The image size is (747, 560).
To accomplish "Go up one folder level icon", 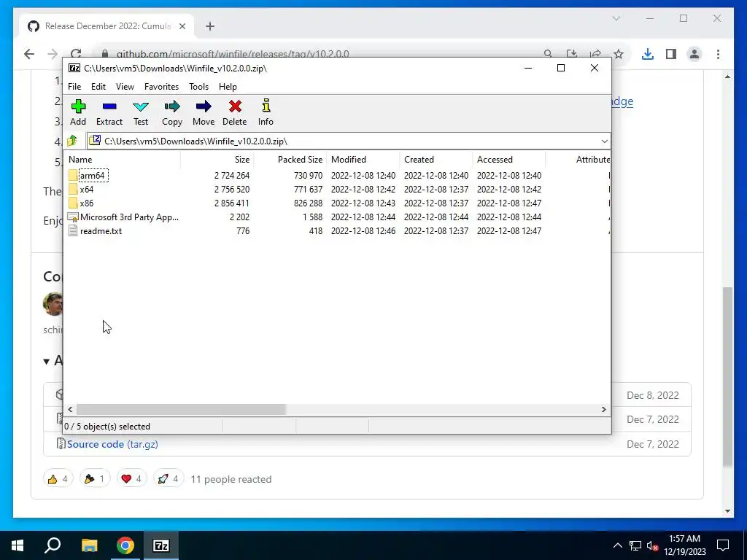I will (x=72, y=141).
